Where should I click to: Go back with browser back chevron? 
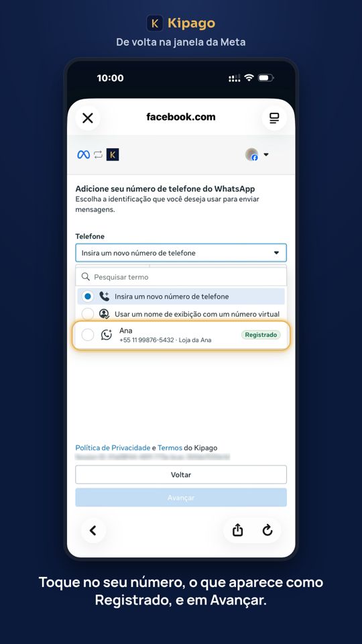(93, 531)
